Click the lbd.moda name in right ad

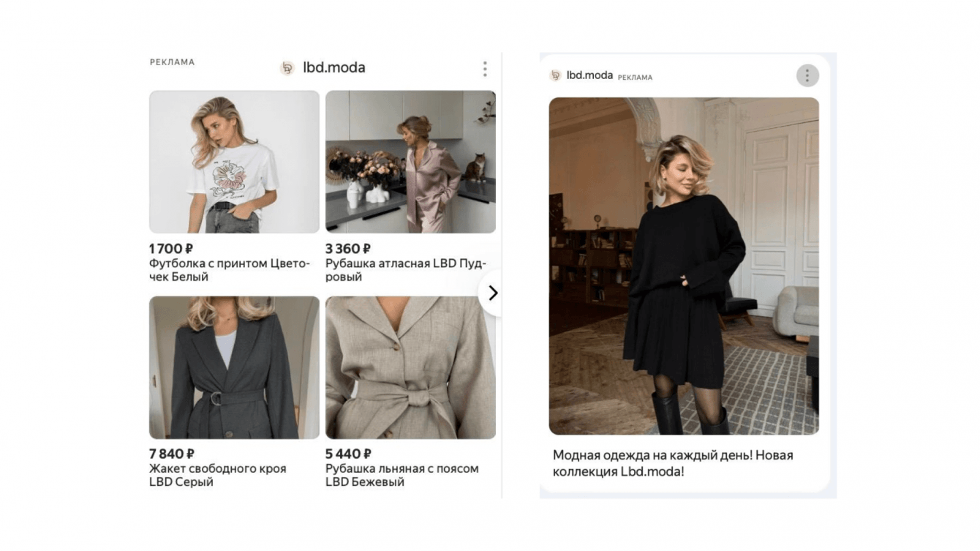pyautogui.click(x=589, y=75)
